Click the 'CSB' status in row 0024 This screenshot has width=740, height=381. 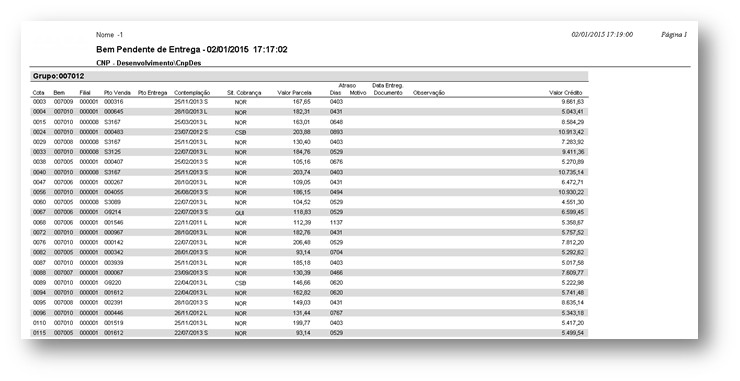coord(240,133)
